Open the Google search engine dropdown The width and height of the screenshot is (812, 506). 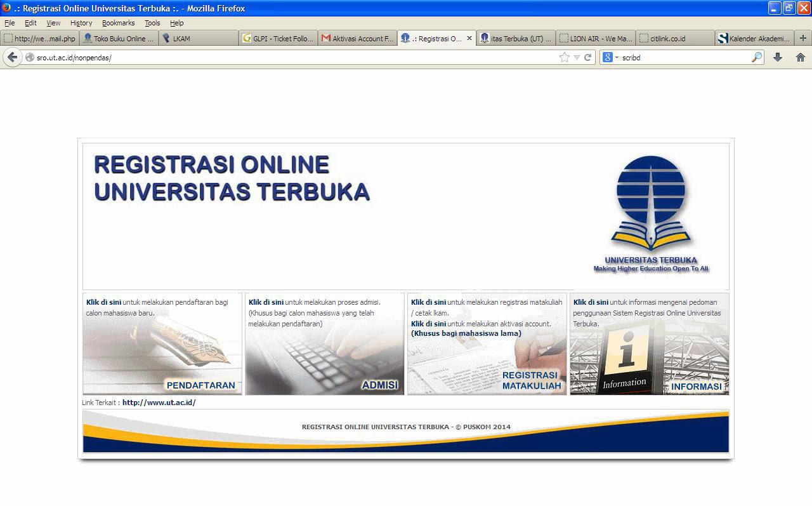[x=610, y=57]
